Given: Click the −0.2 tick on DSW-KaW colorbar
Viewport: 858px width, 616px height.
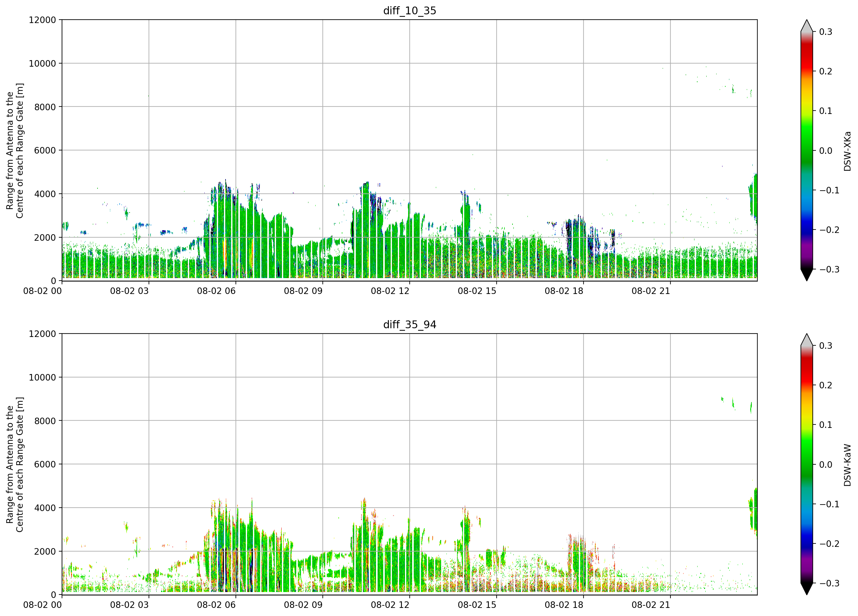Looking at the screenshot, I should click(x=829, y=544).
